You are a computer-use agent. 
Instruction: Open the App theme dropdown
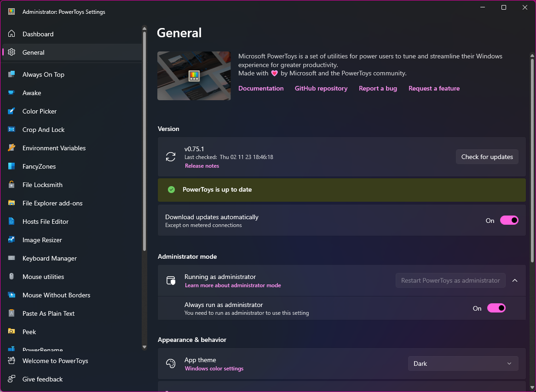[462, 363]
